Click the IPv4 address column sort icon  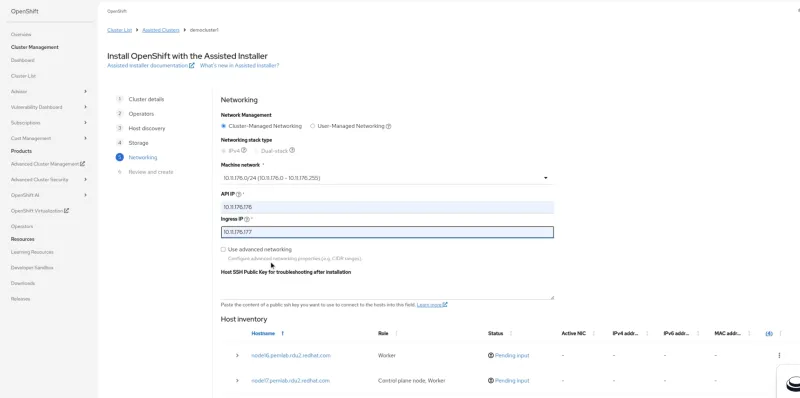pyautogui.click(x=647, y=333)
